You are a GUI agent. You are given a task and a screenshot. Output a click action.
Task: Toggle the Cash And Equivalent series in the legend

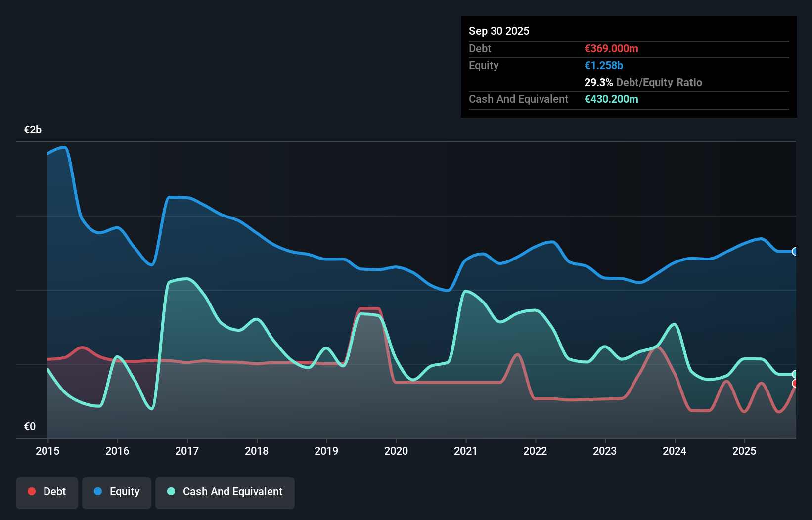(225, 493)
